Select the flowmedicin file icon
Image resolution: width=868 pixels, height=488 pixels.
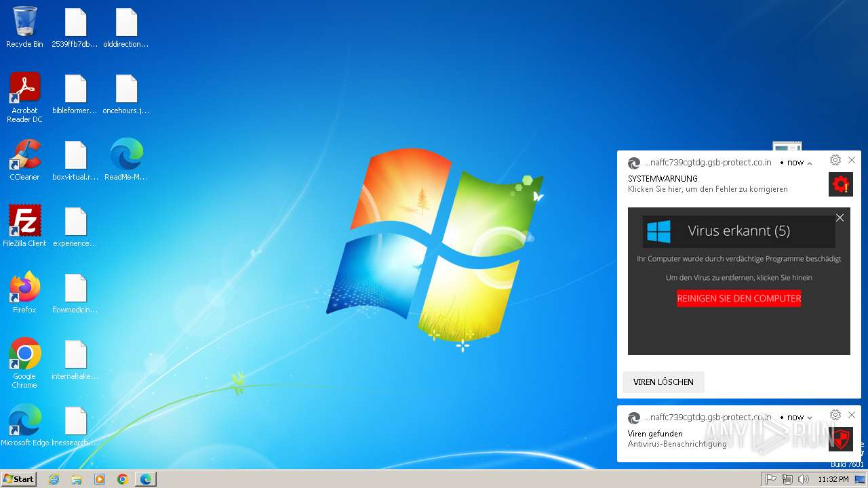point(75,293)
